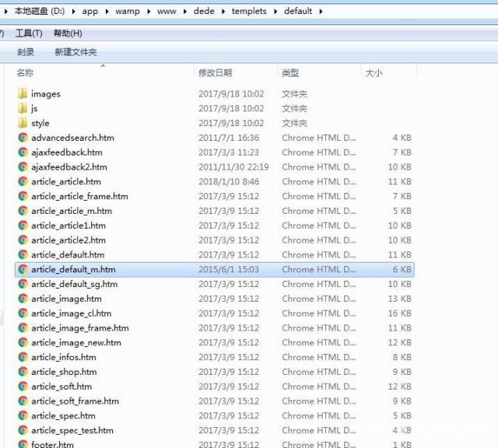The height and width of the screenshot is (448, 498).
Task: Select article_image_cl.htm file icon
Action: 23,313
